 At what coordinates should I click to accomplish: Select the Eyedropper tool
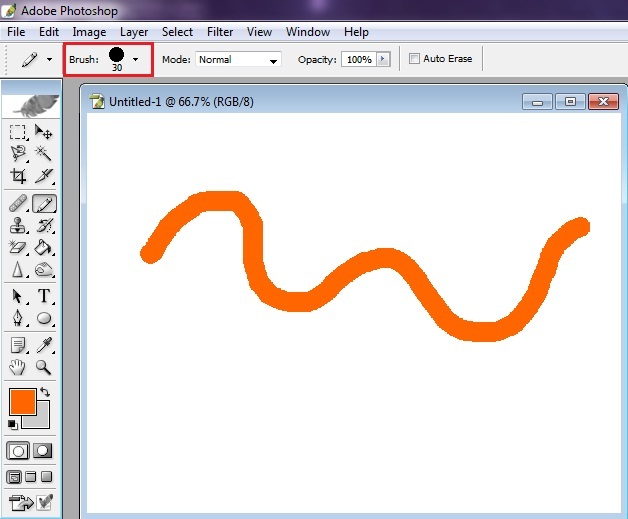coord(43,345)
